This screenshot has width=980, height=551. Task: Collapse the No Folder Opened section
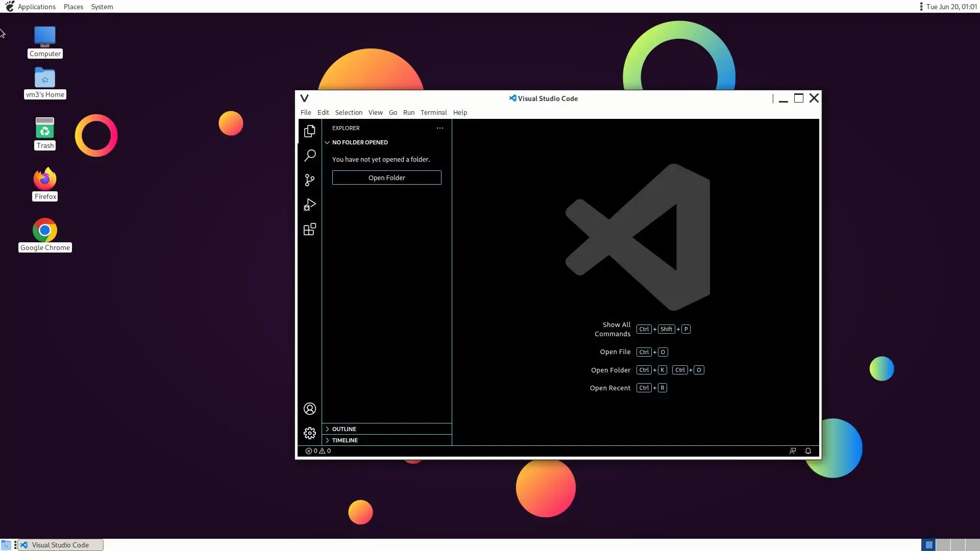click(359, 142)
